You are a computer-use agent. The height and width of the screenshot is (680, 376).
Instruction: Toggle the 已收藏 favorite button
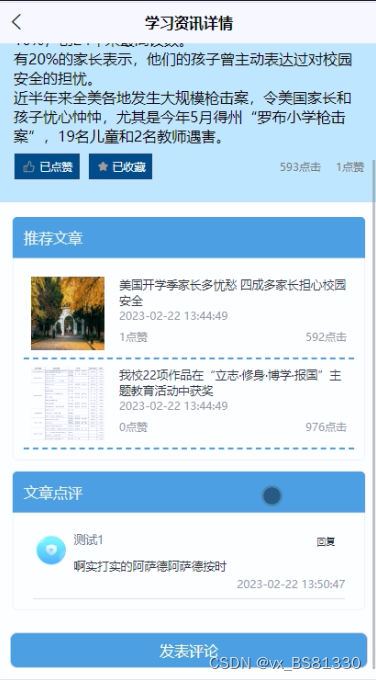pos(121,166)
